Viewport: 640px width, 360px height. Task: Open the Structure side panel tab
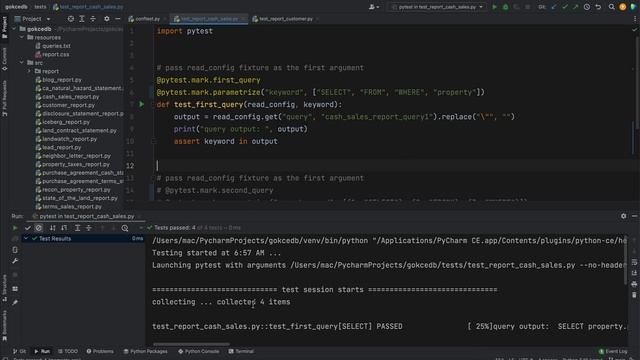[4, 288]
